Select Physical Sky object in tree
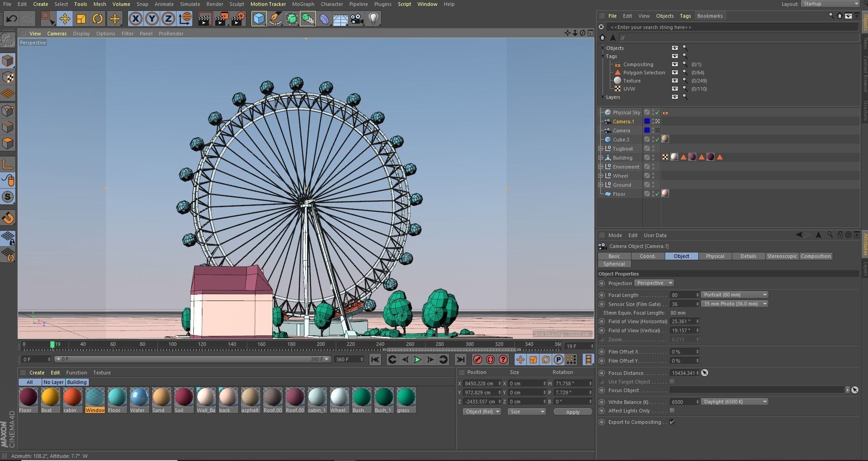Screen dimensions: 868x461 click(x=626, y=112)
